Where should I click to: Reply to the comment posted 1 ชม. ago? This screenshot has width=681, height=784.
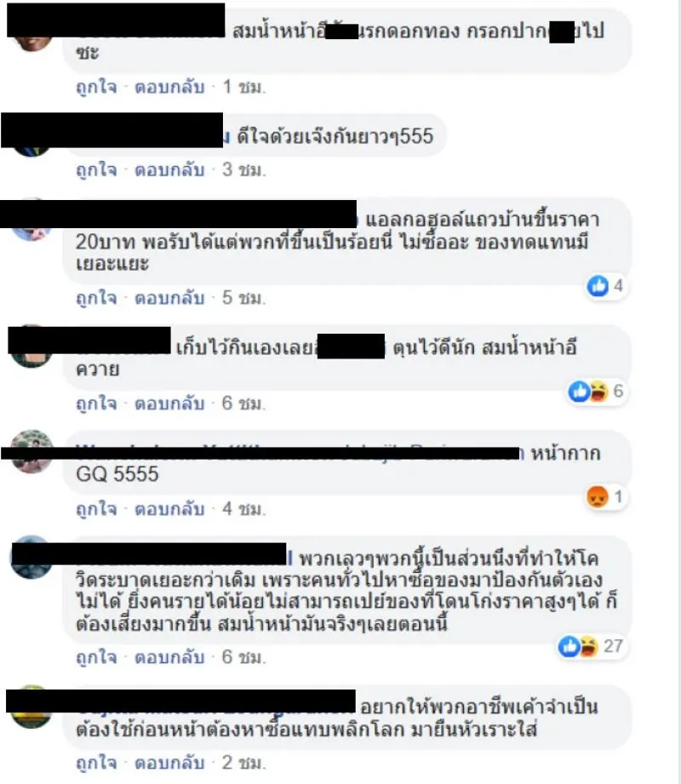[x=169, y=87]
